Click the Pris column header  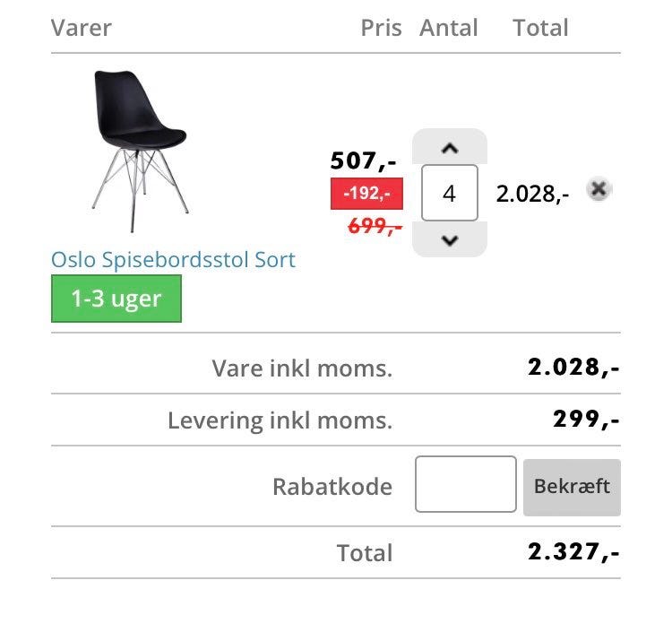tap(382, 28)
